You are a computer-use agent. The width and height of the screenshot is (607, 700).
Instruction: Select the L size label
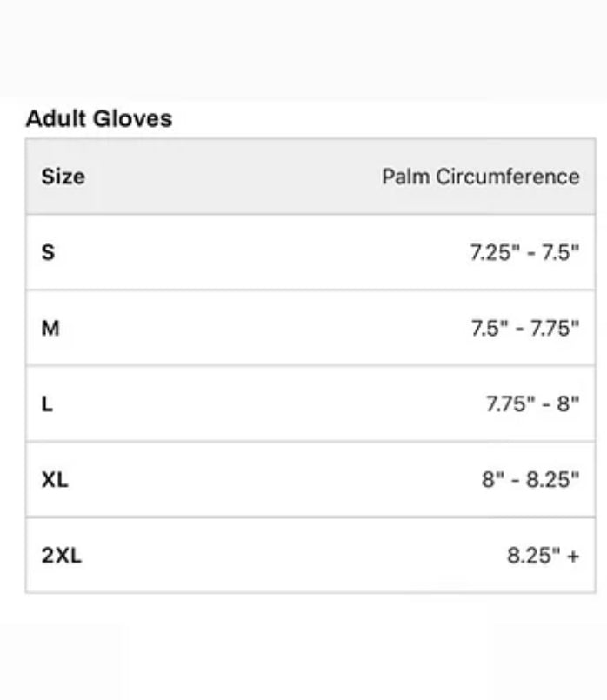click(x=47, y=404)
